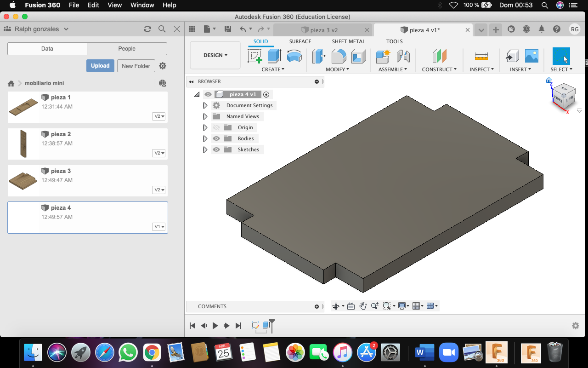
Task: Switch to the People tab
Action: 127,49
